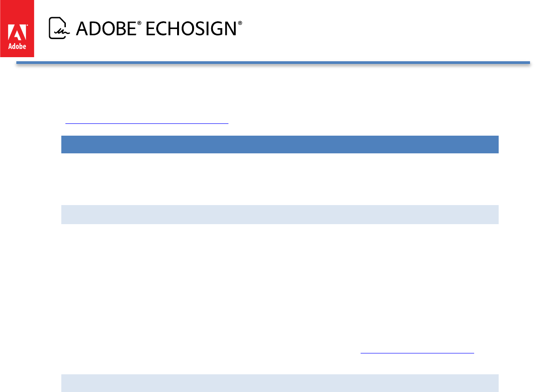Viewport: 535px width, 392px height.
Task: Click the registered mark after ADOBE
Action: pos(139,23)
